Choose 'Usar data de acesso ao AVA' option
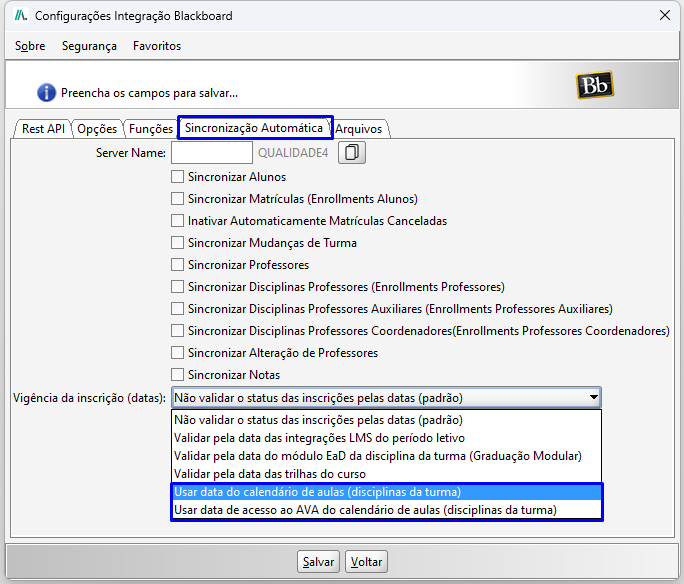The image size is (684, 584). pyautogui.click(x=386, y=510)
